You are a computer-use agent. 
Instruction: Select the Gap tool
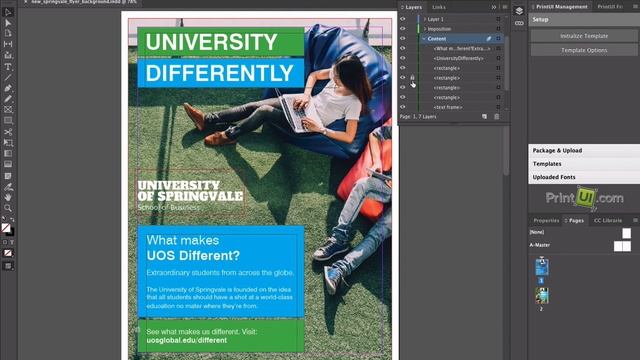8,44
